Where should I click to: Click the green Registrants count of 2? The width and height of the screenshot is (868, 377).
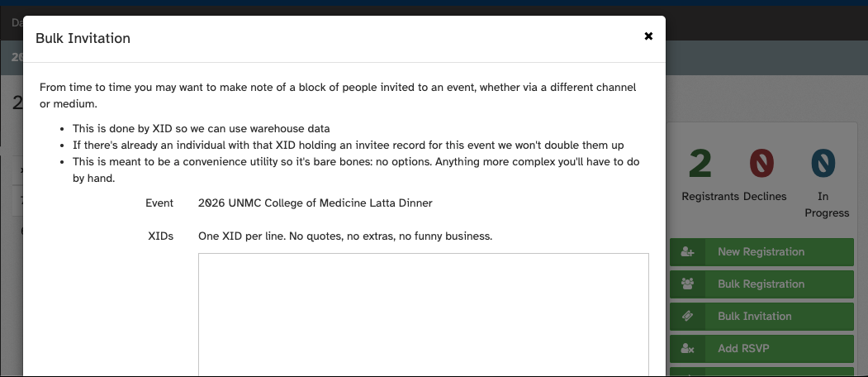[x=700, y=164]
